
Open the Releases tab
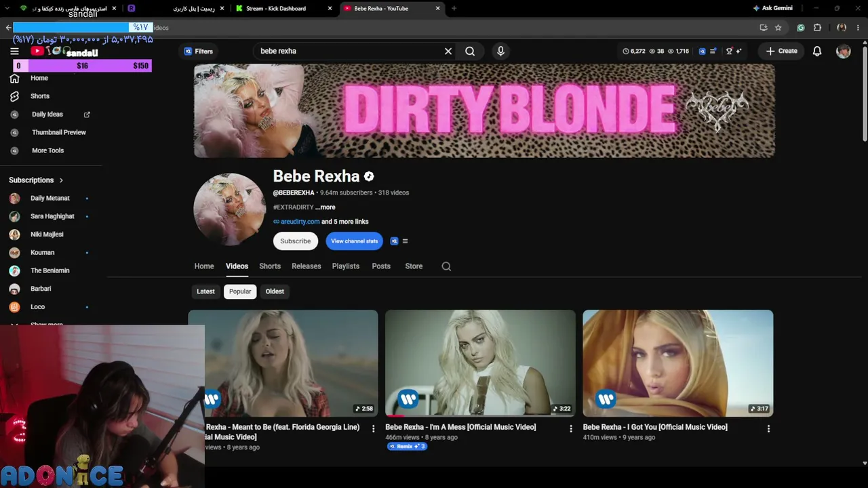pyautogui.click(x=307, y=266)
